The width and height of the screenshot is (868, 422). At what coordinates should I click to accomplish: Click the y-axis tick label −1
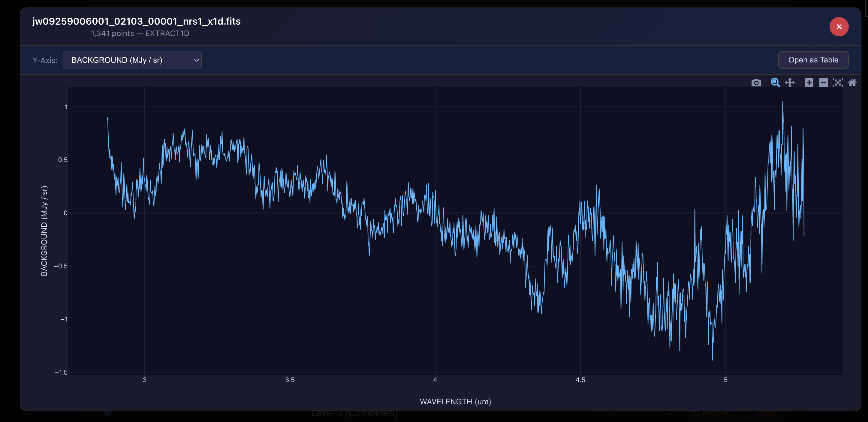[x=64, y=319]
